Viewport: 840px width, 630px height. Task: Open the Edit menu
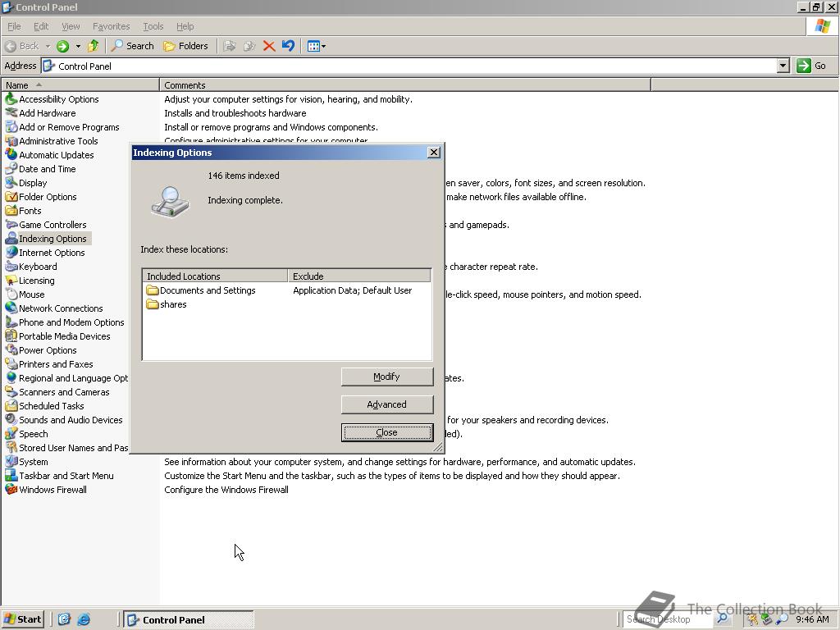[x=41, y=26]
